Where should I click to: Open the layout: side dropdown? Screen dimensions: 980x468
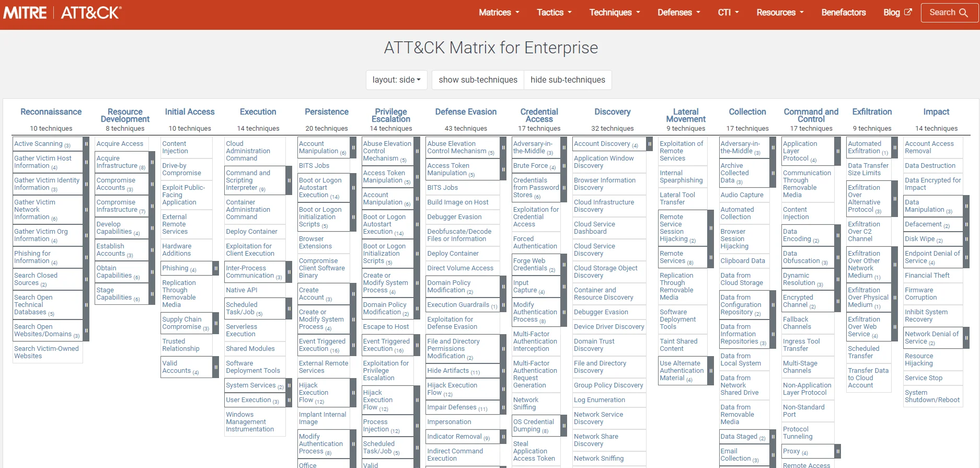coord(397,80)
